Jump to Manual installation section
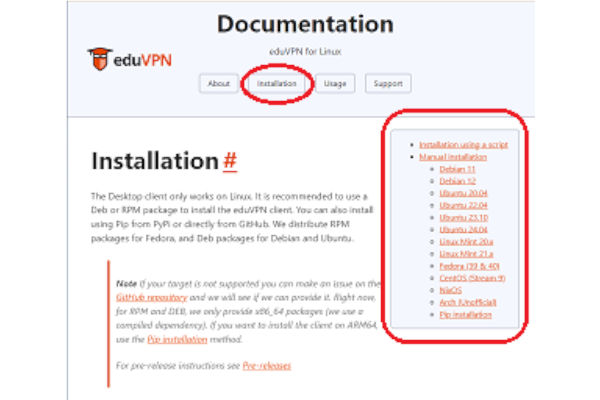 453,157
